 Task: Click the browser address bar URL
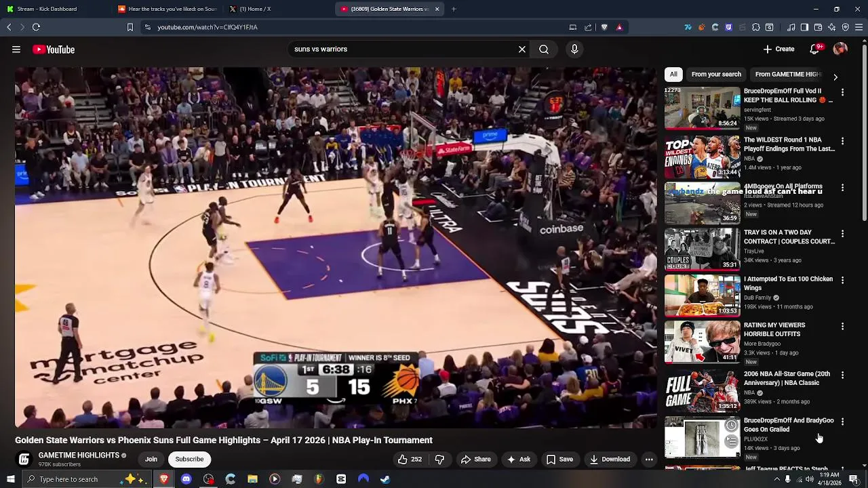tap(208, 27)
